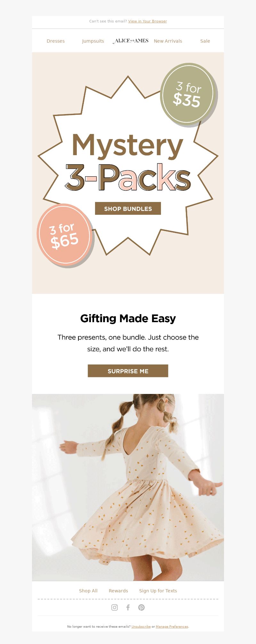Click the Alice + Ames logo
256x644 pixels.
coord(131,41)
